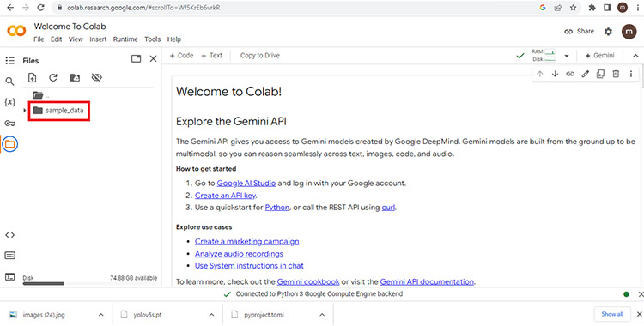644x326 pixels.
Task: Select the Files folder icon in sidebar
Action: pos(9,144)
